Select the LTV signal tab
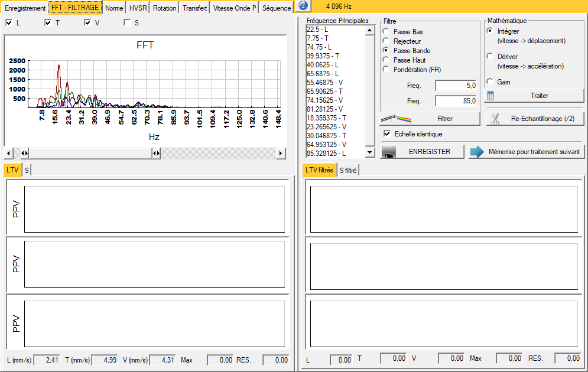Screen dimensions: 588x372 (12, 169)
